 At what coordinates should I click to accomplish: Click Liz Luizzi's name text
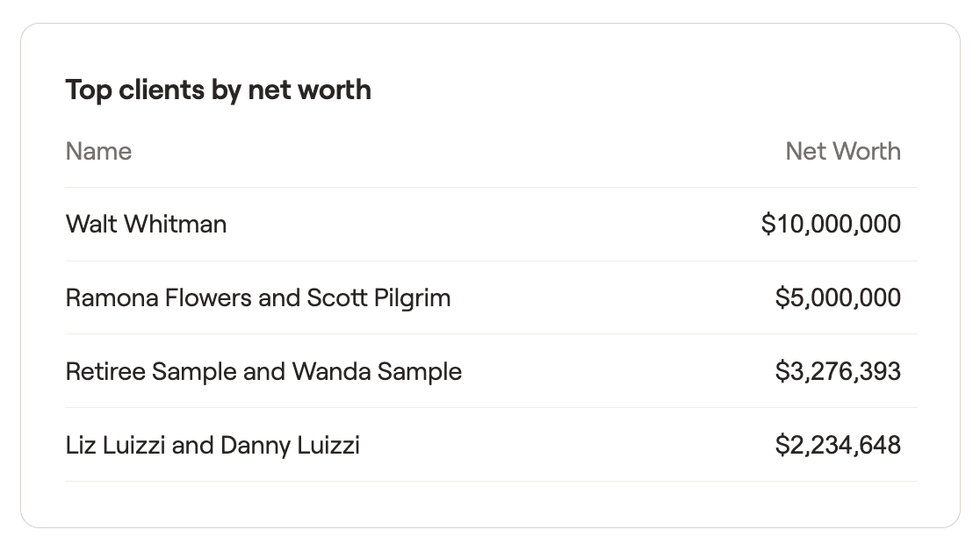pos(115,446)
